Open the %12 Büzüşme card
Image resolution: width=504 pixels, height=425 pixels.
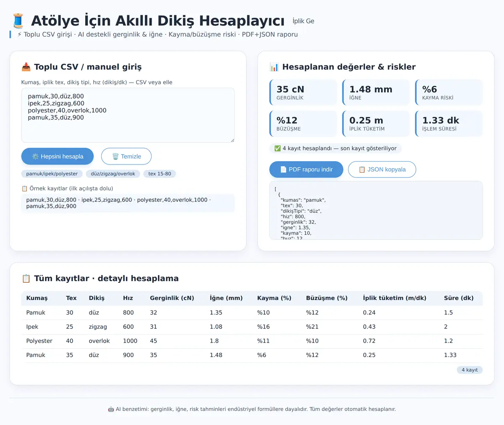[303, 123]
